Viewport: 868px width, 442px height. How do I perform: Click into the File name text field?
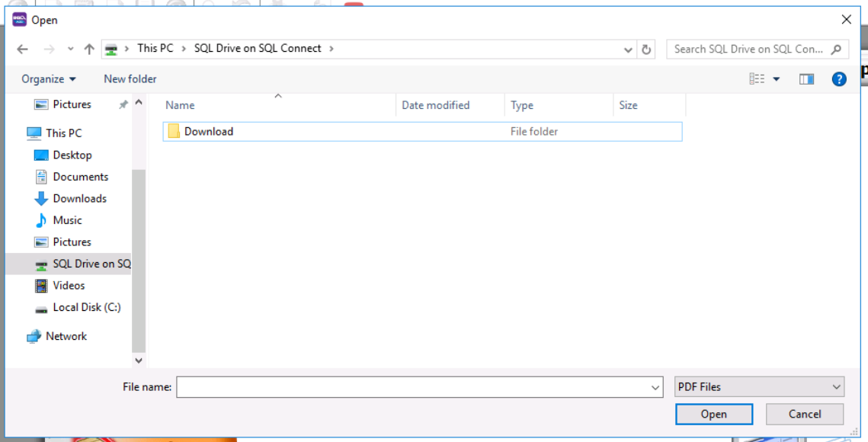[x=412, y=387]
